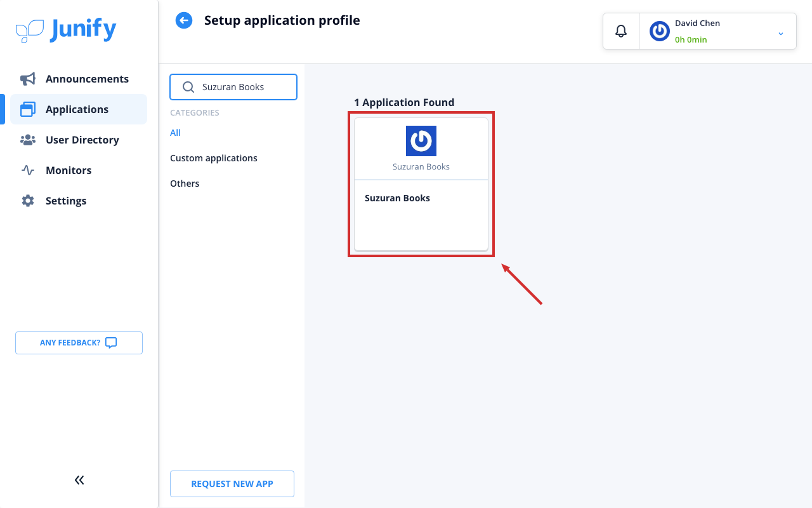This screenshot has width=812, height=508.
Task: Focus the Suzuran Books search field
Action: [233, 87]
